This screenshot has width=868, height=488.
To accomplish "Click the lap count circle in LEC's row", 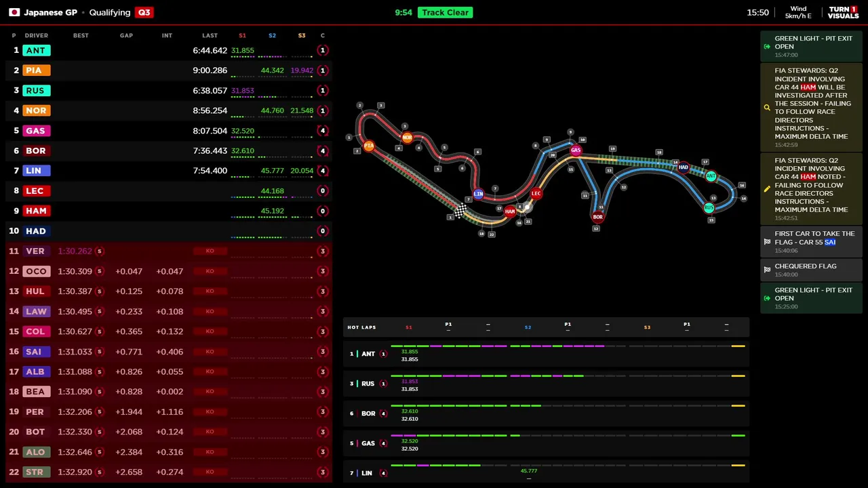I will pyautogui.click(x=323, y=191).
